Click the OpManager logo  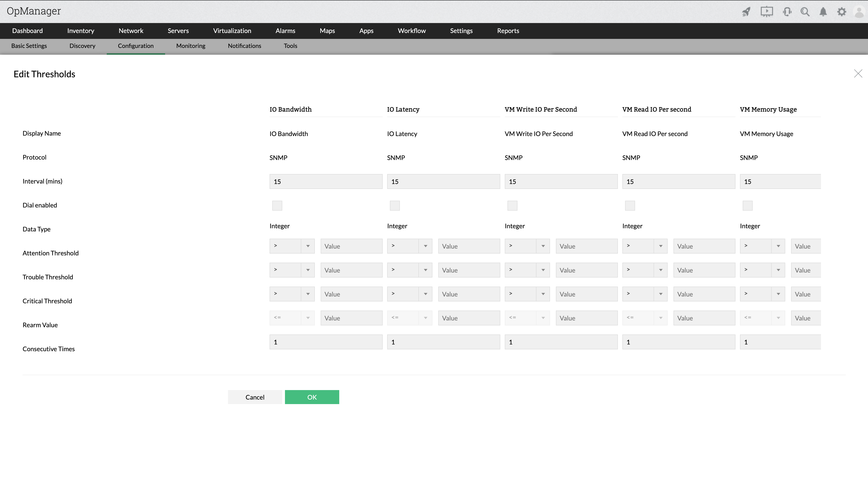click(x=33, y=11)
